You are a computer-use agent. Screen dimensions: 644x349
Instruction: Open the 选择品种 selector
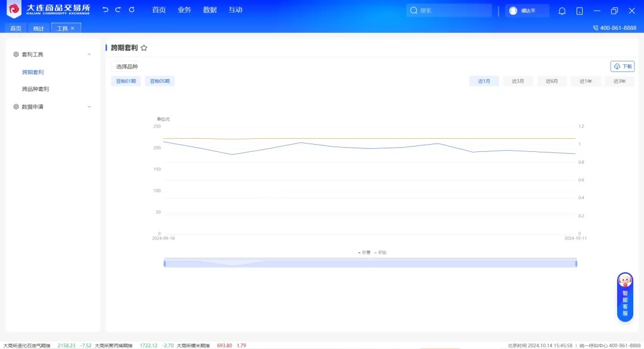click(127, 67)
